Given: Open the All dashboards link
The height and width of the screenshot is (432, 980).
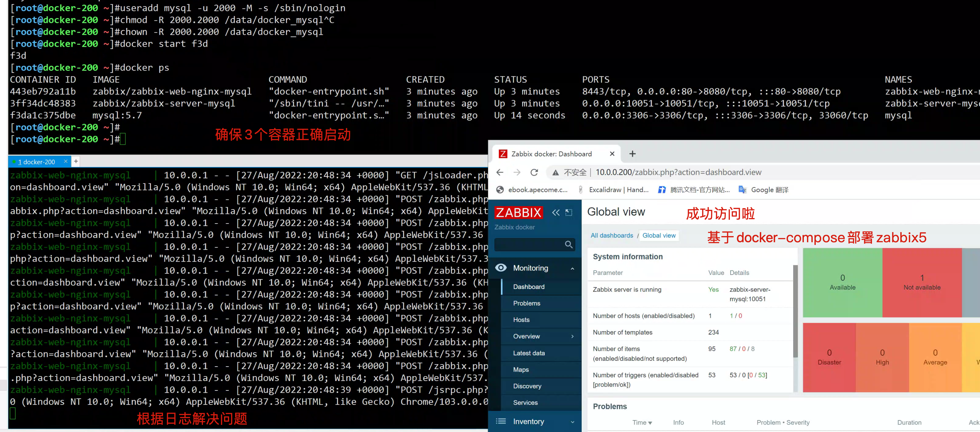Looking at the screenshot, I should click(612, 235).
